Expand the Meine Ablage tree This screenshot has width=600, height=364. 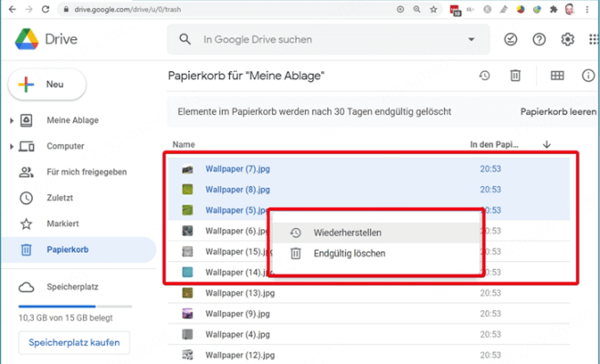[x=12, y=120]
